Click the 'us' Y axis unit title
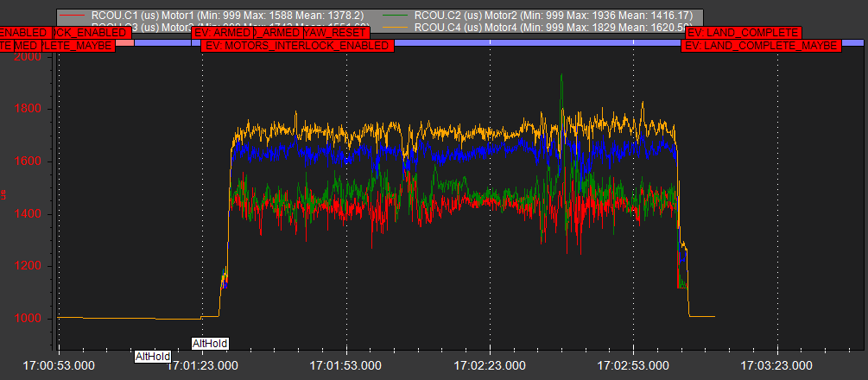Image resolution: width=868 pixels, height=380 pixels. click(3, 194)
